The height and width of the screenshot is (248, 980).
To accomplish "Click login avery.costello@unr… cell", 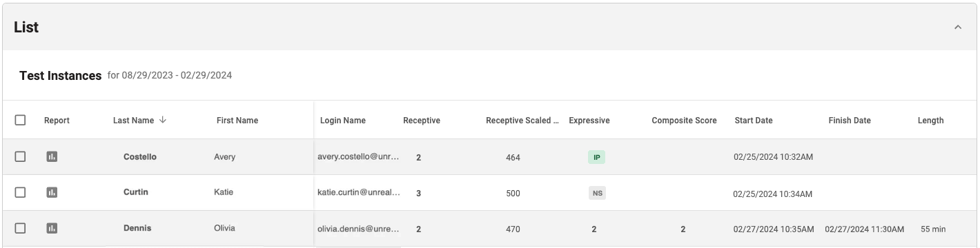I will point(358,156).
